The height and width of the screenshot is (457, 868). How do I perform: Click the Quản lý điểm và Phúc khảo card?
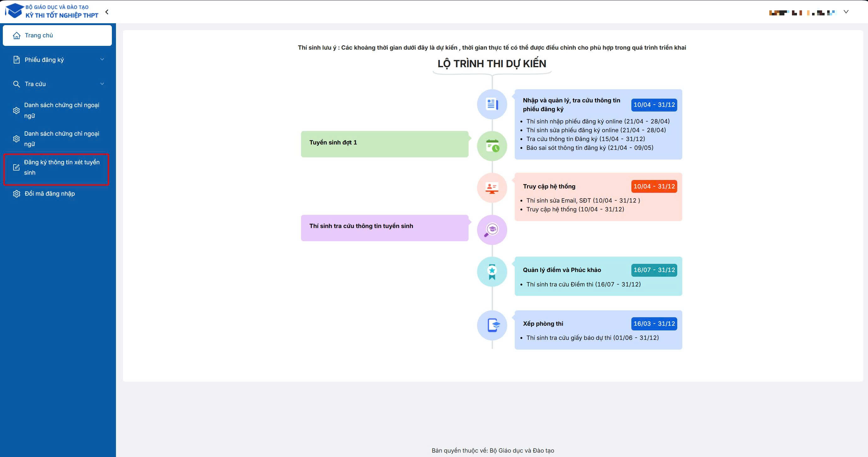click(x=598, y=276)
